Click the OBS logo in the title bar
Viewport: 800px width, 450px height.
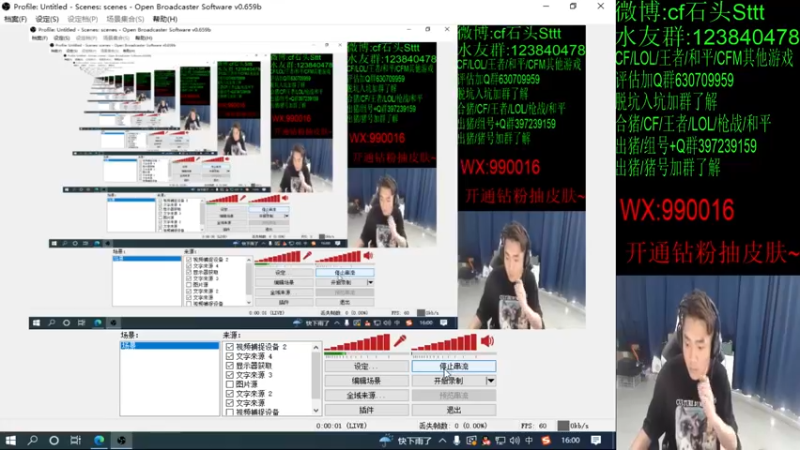pyautogui.click(x=6, y=7)
